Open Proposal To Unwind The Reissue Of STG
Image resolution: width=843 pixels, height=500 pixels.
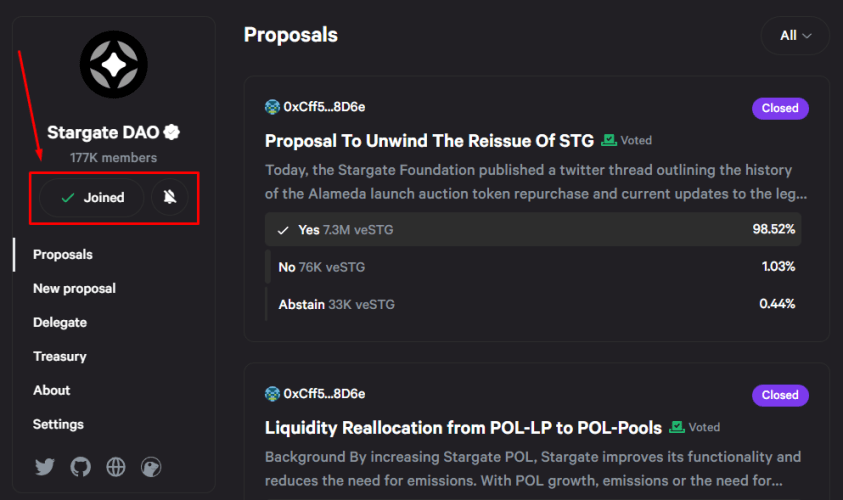[429, 141]
